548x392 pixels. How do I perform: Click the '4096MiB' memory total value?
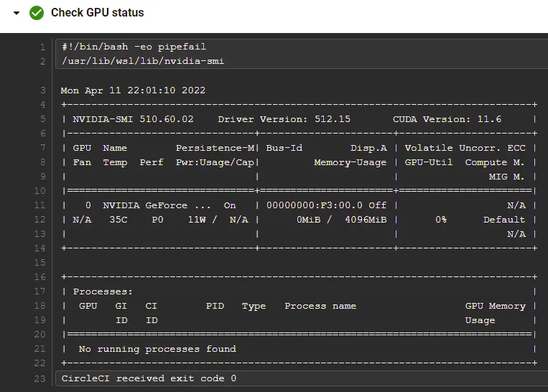tap(366, 220)
